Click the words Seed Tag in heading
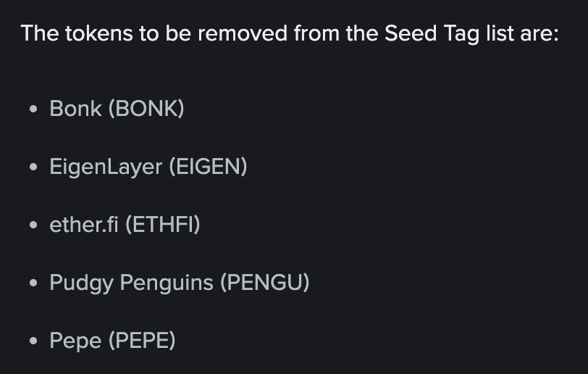588x374 pixels. 432,34
